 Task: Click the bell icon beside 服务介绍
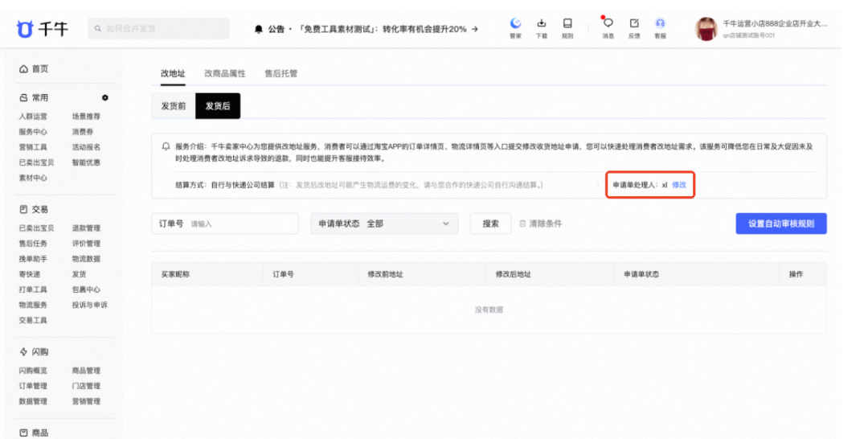pyautogui.click(x=166, y=146)
